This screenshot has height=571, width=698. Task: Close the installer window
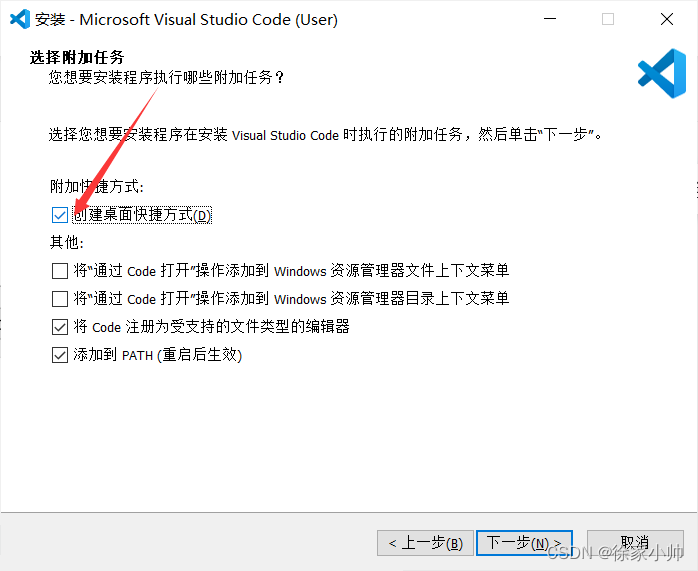(667, 19)
